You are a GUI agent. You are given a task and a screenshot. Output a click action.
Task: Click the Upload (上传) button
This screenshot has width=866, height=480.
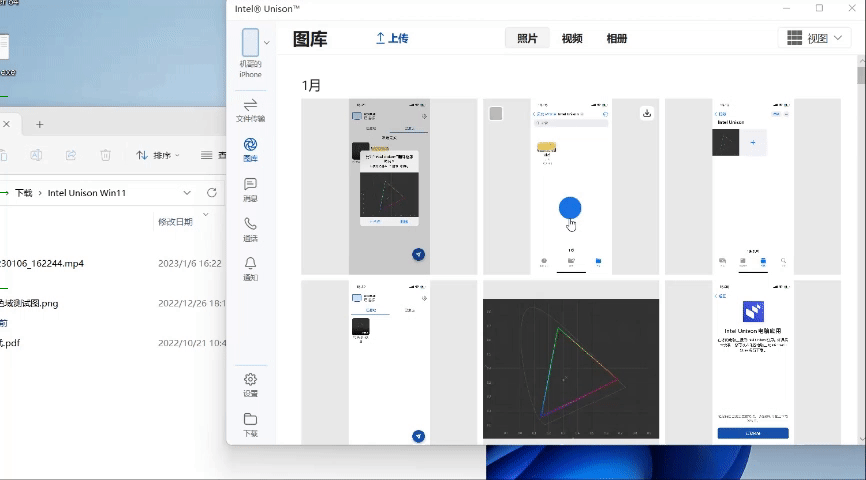coord(392,38)
